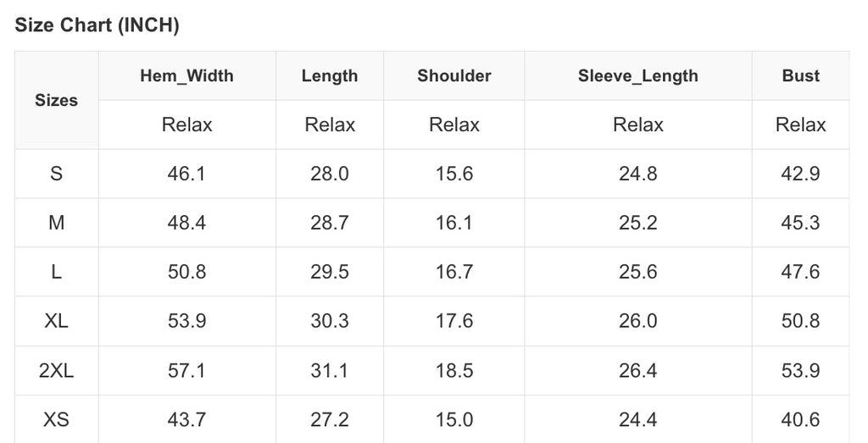This screenshot has height=443, width=868.
Task: Select the 2XL size row label
Action: [x=56, y=370]
